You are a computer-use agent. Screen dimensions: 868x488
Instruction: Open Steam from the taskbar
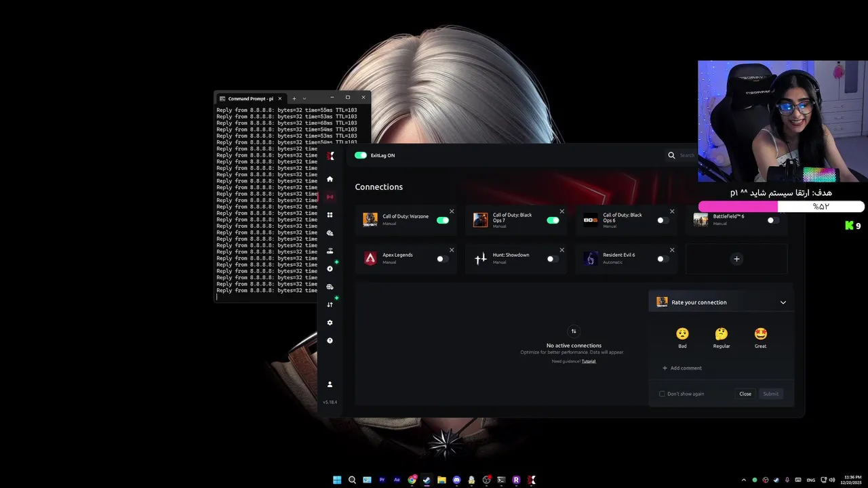427,480
